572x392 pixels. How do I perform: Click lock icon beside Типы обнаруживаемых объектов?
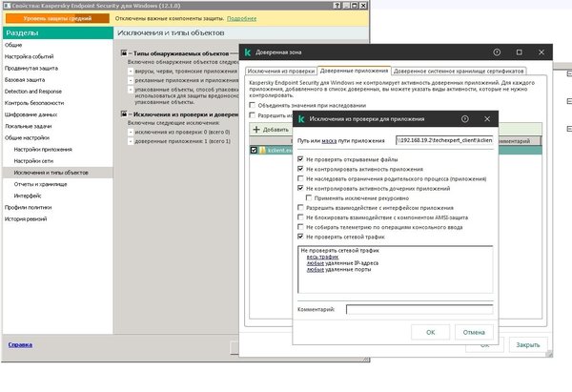pyautogui.click(x=124, y=52)
